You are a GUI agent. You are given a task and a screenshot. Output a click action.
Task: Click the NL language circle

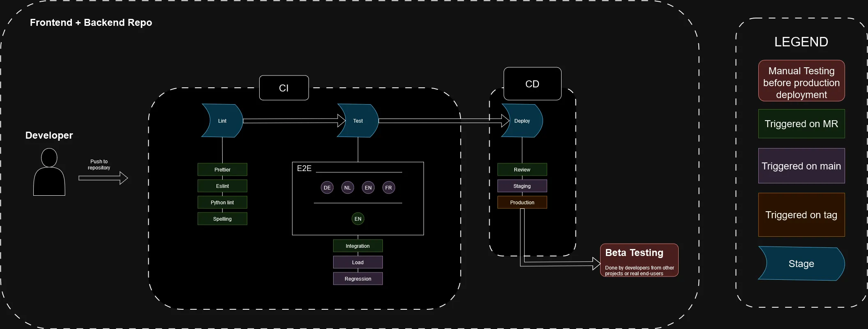pos(348,188)
